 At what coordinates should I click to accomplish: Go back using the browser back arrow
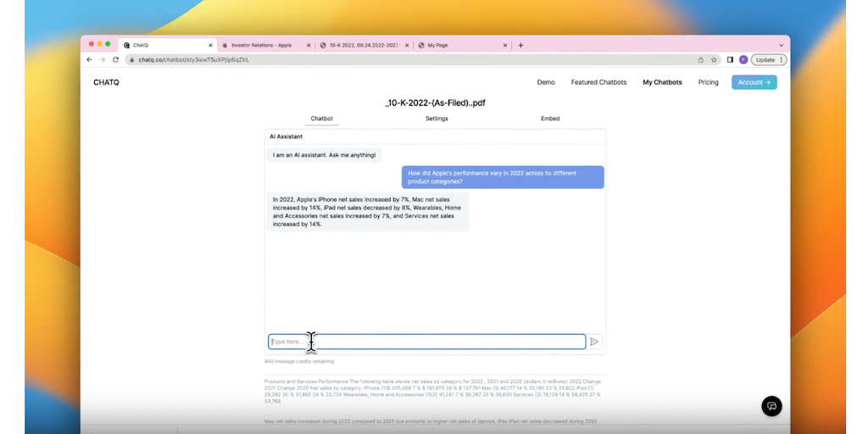90,60
